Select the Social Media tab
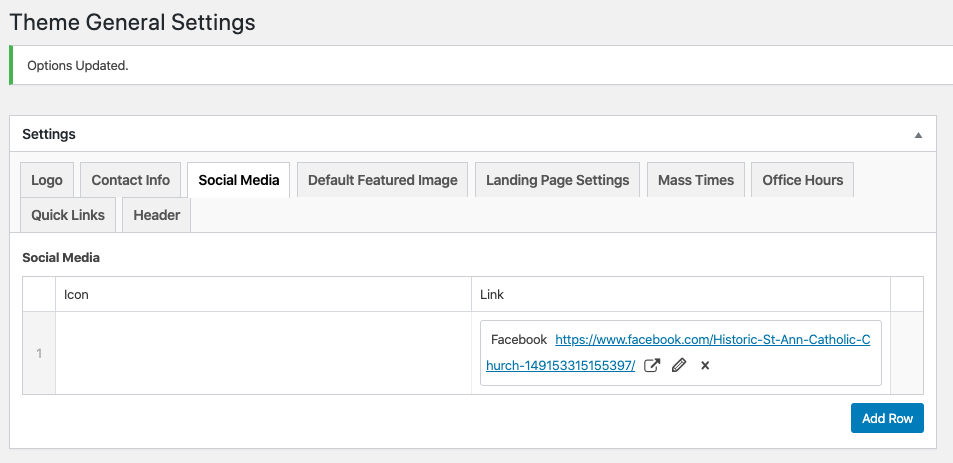Viewport: 953px width, 463px height. click(238, 180)
